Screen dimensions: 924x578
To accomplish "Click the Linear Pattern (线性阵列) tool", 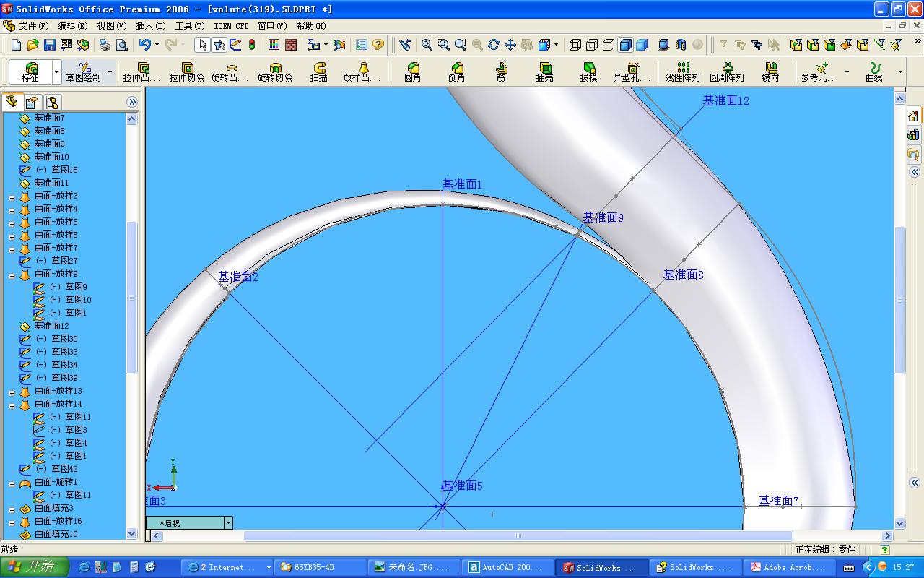I will coord(683,72).
